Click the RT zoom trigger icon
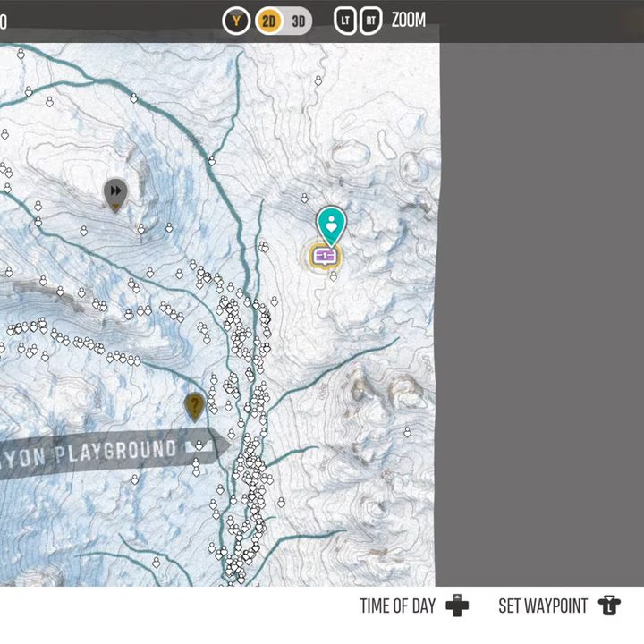 [371, 21]
